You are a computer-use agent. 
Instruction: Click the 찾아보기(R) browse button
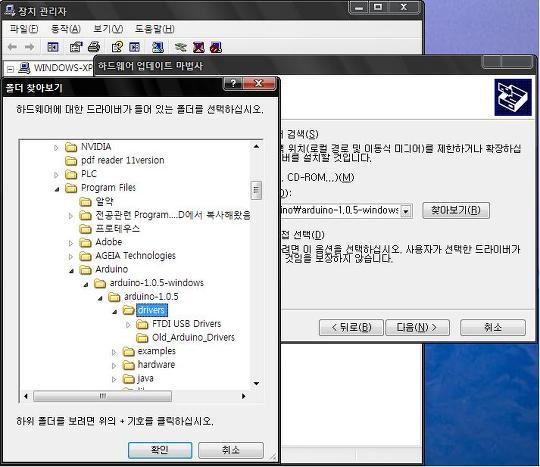456,210
